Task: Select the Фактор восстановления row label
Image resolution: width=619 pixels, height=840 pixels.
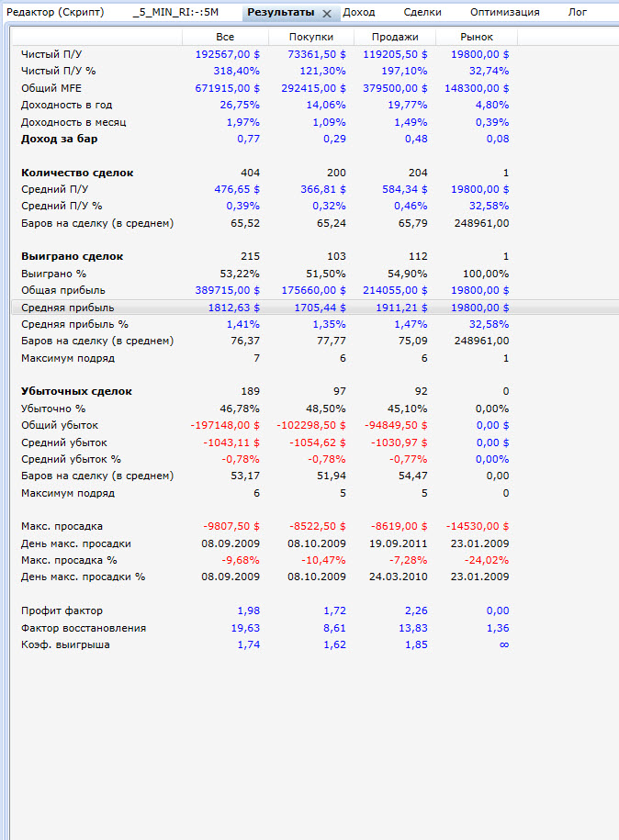Action: [x=84, y=628]
